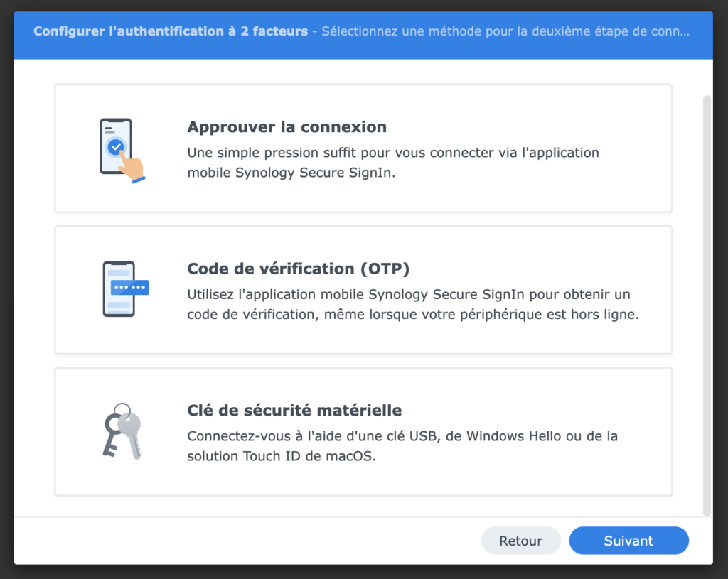Select the 'Code de vérification (OTP)' heading
This screenshot has width=728, height=579.
pyautogui.click(x=298, y=269)
